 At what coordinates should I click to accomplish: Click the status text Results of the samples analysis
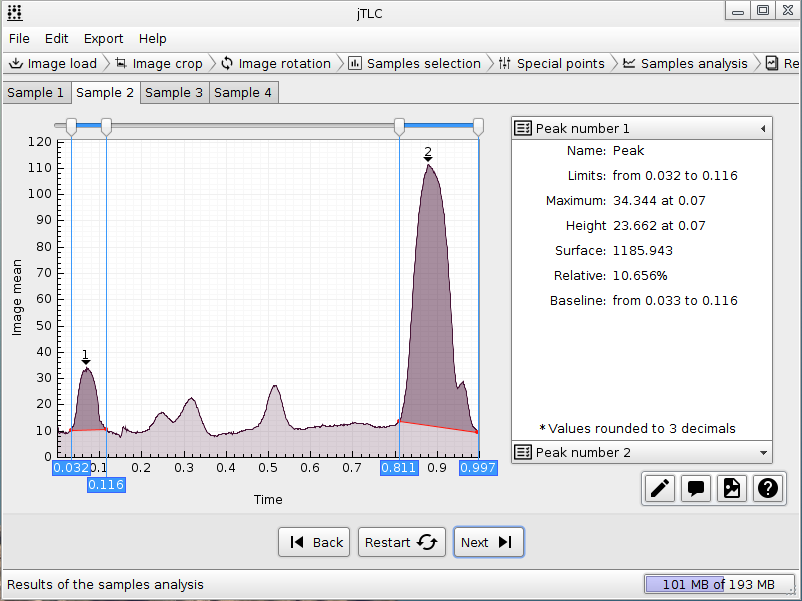[105, 585]
